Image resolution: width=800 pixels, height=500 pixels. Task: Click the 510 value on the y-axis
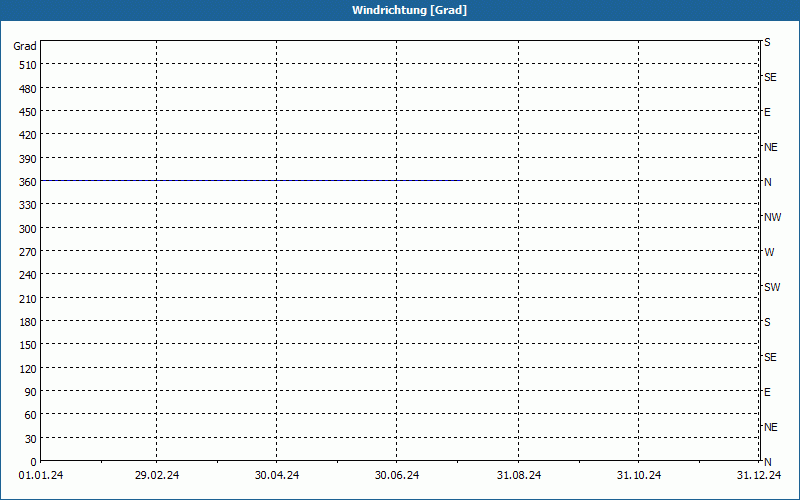pyautogui.click(x=27, y=65)
